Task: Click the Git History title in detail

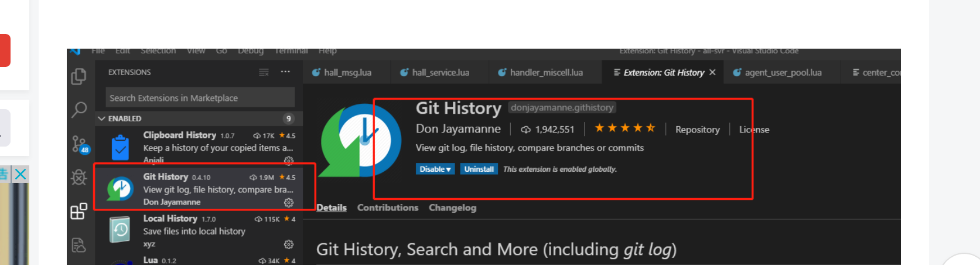Action: point(459,108)
